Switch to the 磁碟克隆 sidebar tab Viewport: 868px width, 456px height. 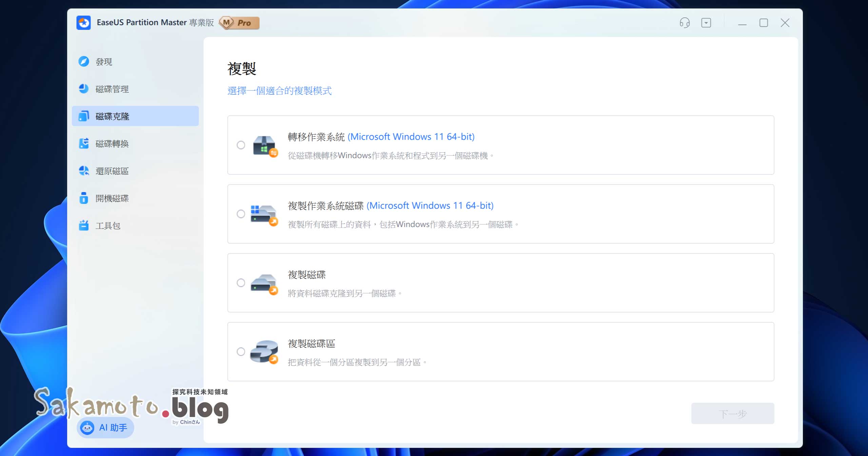[x=112, y=116]
